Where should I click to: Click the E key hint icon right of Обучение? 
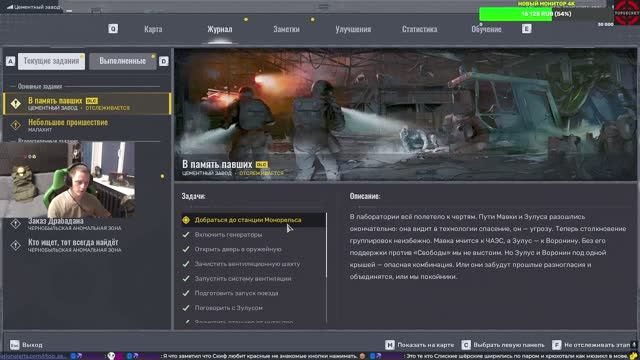click(x=527, y=29)
